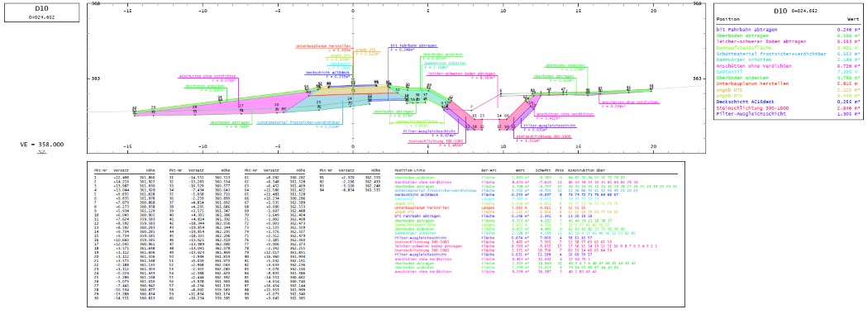Click the 'Wert' column header in the legend

coord(854,19)
